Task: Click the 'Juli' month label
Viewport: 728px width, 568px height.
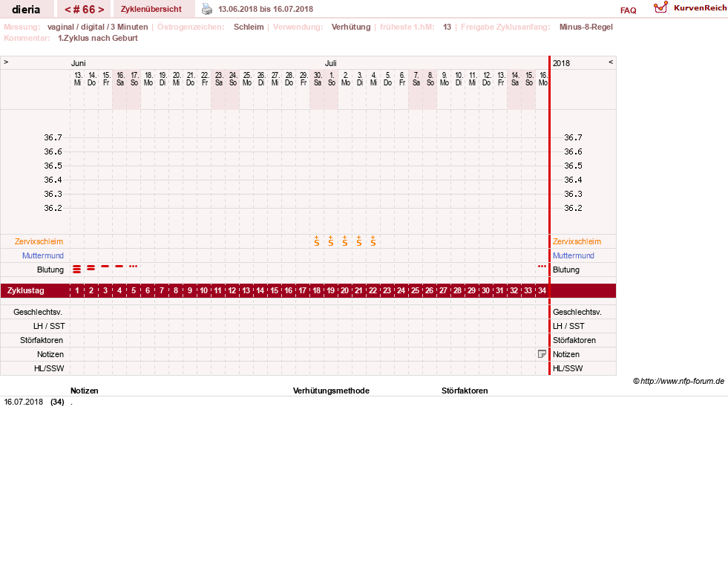Action: tap(330, 63)
